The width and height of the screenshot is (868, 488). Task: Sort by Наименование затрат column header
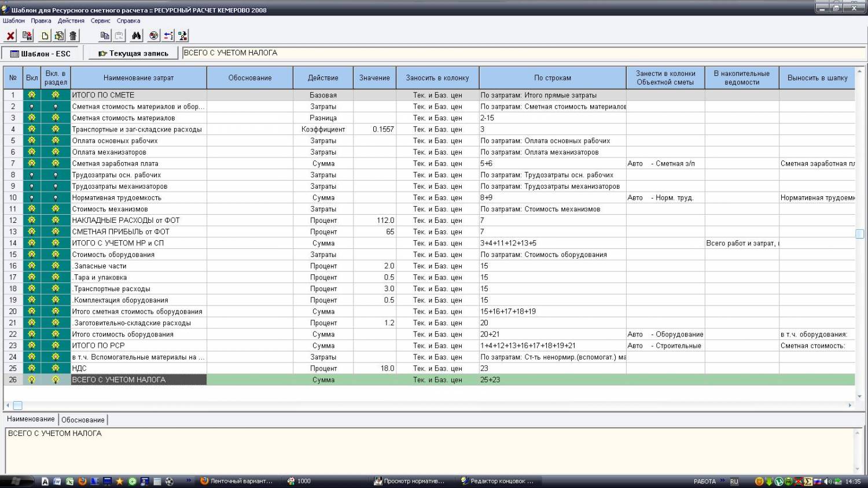[138, 78]
